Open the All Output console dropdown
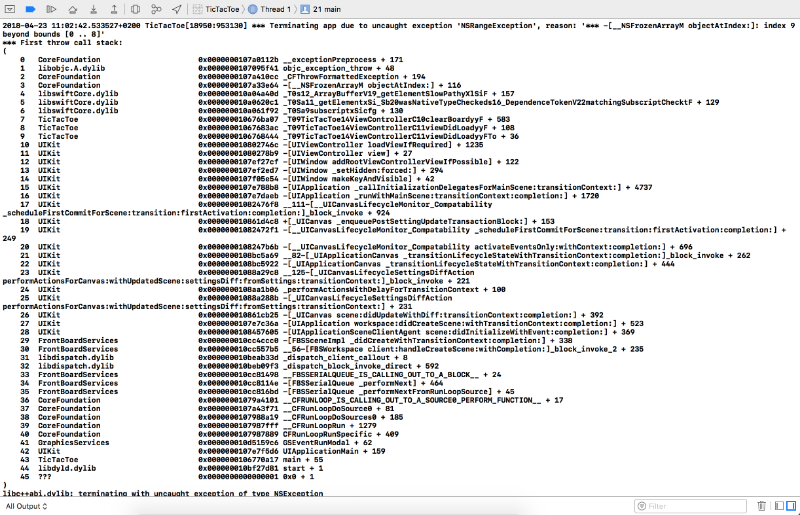 pyautogui.click(x=27, y=506)
